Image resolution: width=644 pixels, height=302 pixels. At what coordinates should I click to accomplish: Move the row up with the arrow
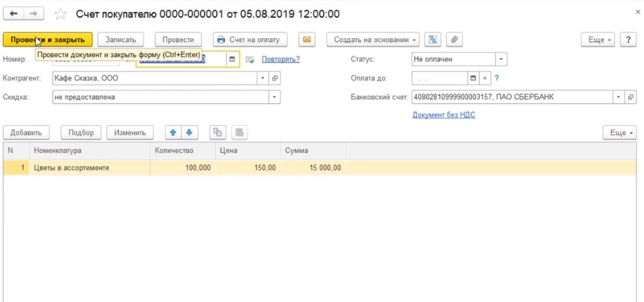(173, 133)
